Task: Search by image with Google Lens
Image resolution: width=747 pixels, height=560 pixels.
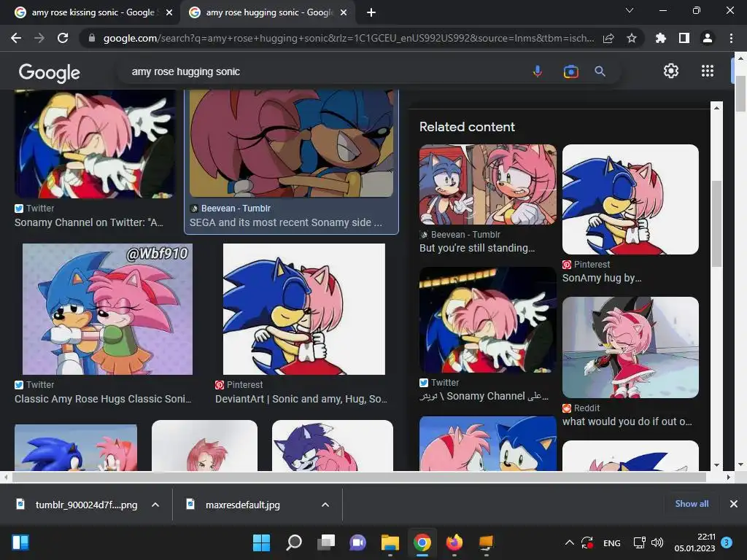Action: [570, 71]
